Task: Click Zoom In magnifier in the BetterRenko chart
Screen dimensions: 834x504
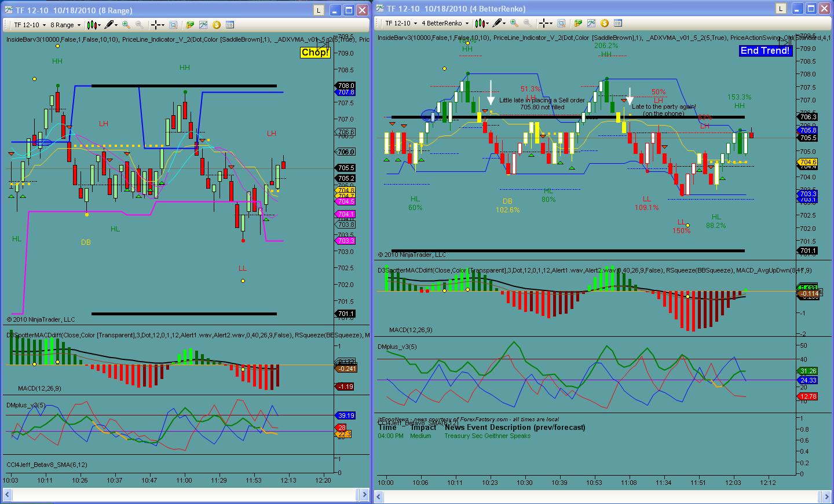Action: 514,23
